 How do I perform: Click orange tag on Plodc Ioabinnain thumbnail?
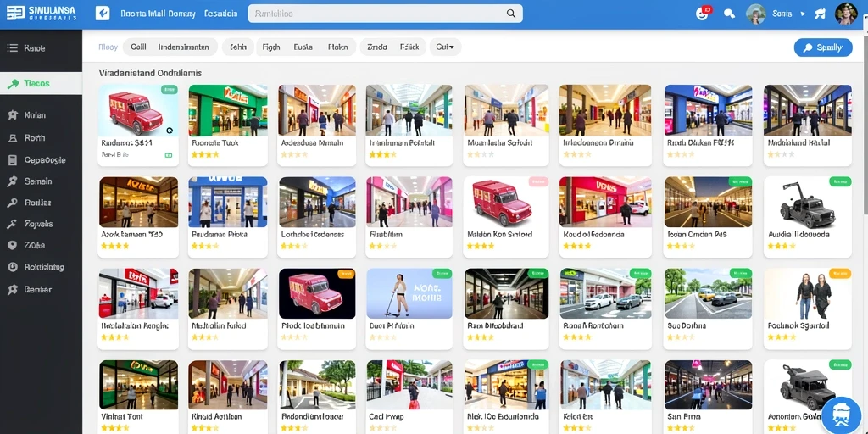(x=345, y=274)
